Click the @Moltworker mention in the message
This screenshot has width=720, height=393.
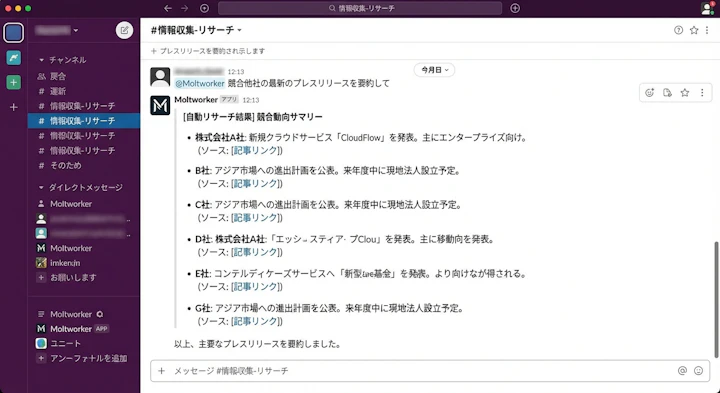click(x=200, y=83)
